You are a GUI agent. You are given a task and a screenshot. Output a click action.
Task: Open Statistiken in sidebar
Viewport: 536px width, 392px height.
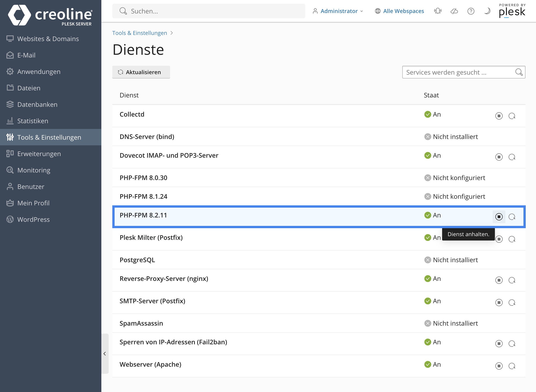click(x=50, y=120)
